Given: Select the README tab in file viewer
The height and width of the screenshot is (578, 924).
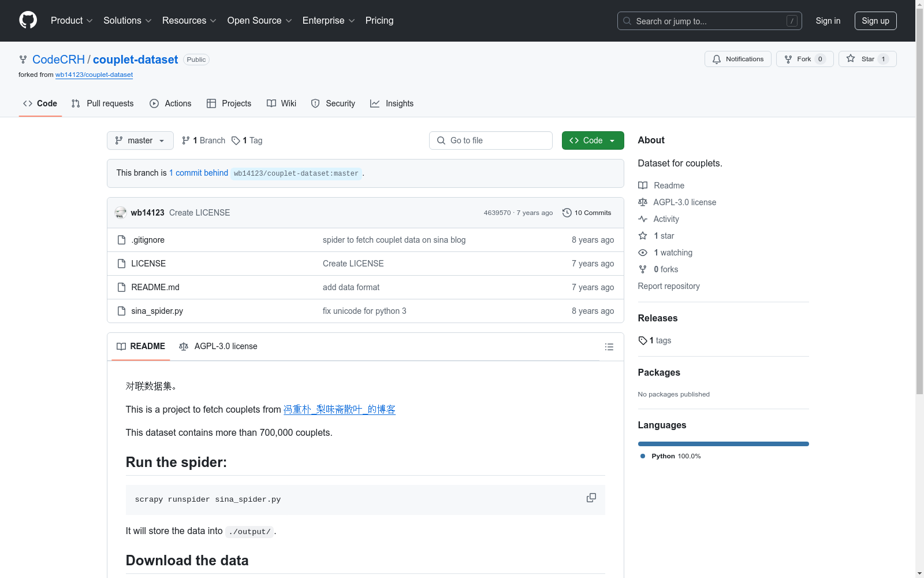Looking at the screenshot, I should tap(141, 346).
